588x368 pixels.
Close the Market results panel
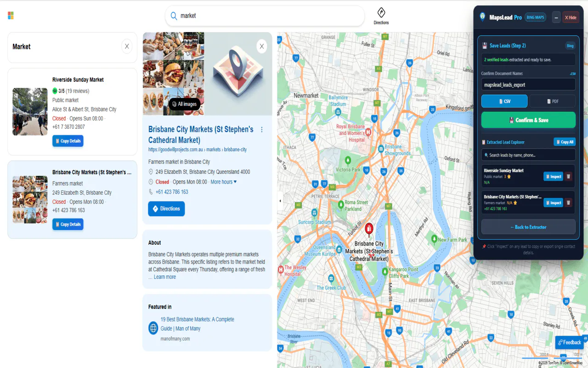127,46
